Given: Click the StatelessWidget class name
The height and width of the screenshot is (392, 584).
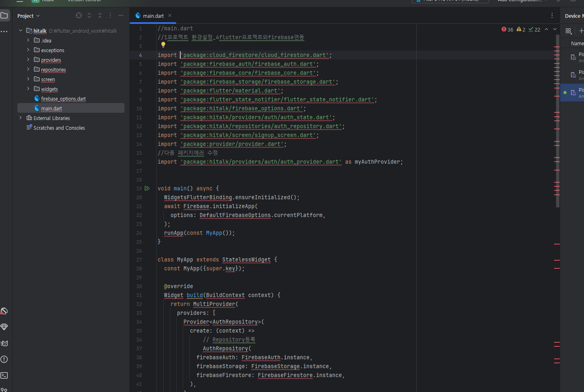Looking at the screenshot, I should tap(246, 259).
